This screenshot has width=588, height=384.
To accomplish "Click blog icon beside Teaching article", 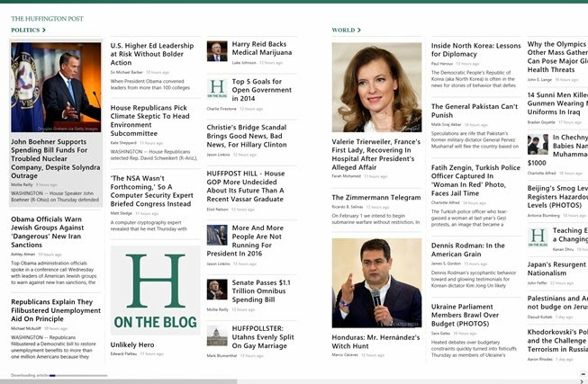I will coord(538,237).
